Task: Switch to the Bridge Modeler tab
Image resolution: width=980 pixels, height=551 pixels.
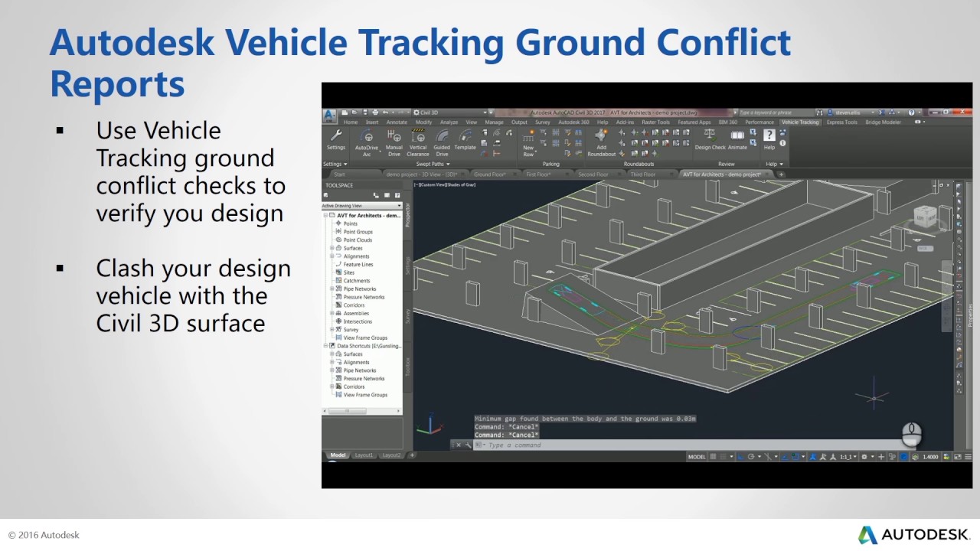Action: pos(883,122)
